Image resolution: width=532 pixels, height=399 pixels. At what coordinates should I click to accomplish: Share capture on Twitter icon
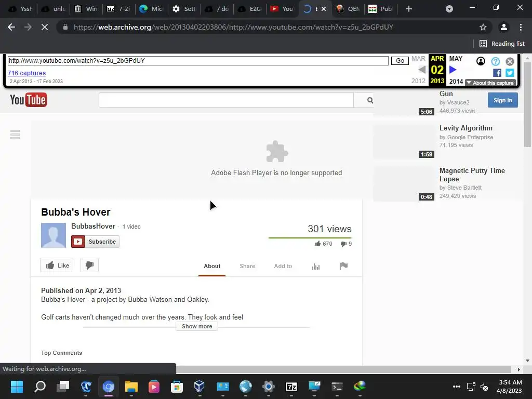pos(510,73)
